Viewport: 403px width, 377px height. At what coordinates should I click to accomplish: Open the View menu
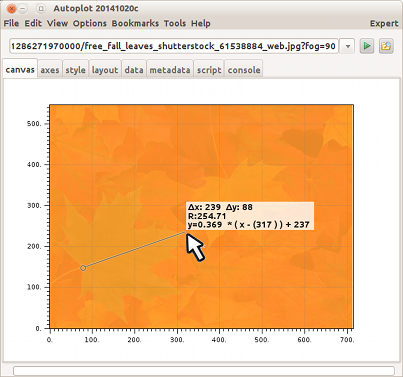tap(57, 23)
